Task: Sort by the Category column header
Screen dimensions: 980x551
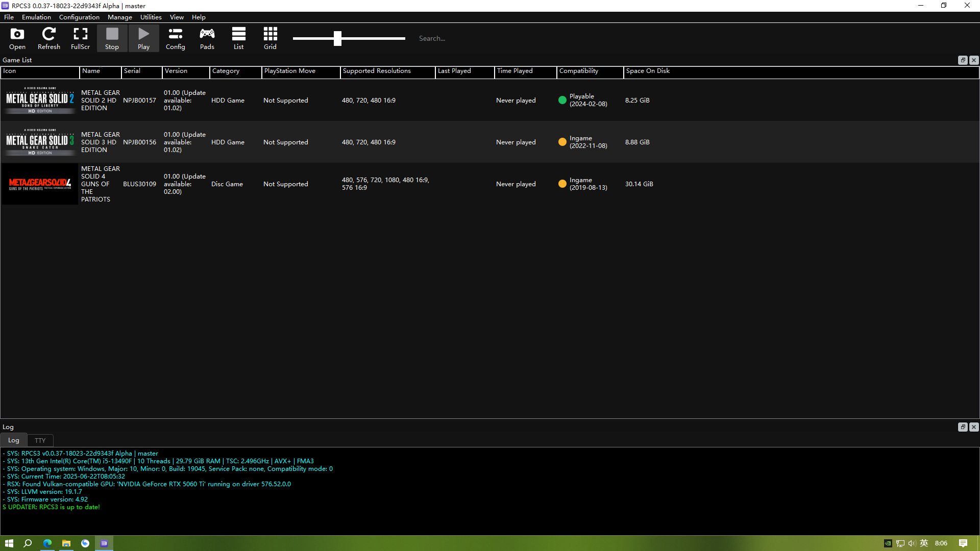Action: (x=235, y=71)
